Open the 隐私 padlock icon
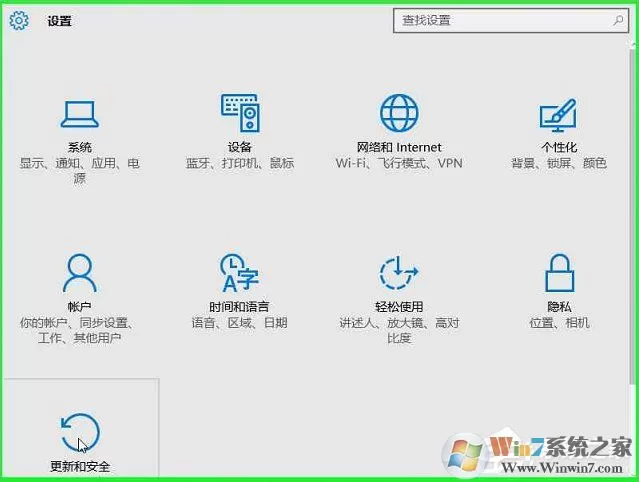The width and height of the screenshot is (639, 482). tap(560, 273)
